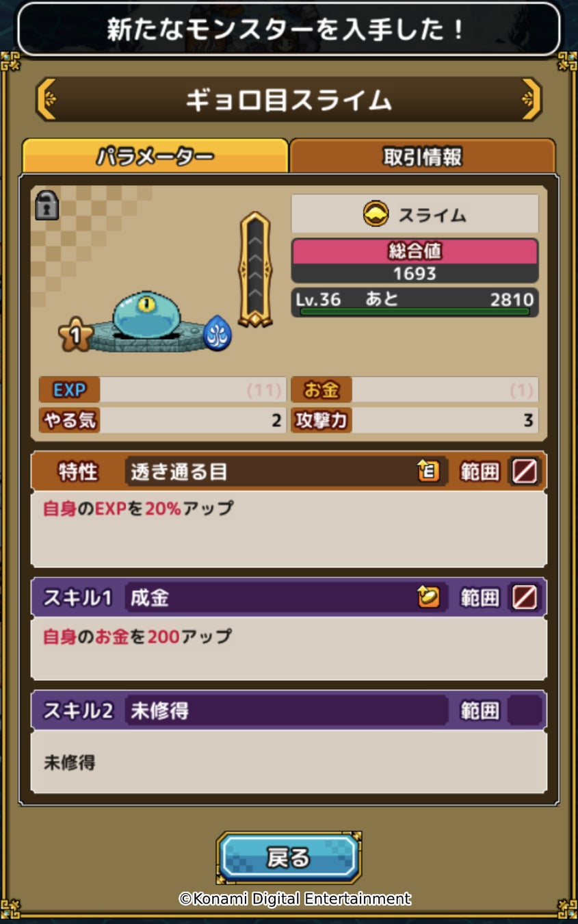The height and width of the screenshot is (924, 578).
Task: Click the 攻撃力 stat row
Action: [415, 420]
